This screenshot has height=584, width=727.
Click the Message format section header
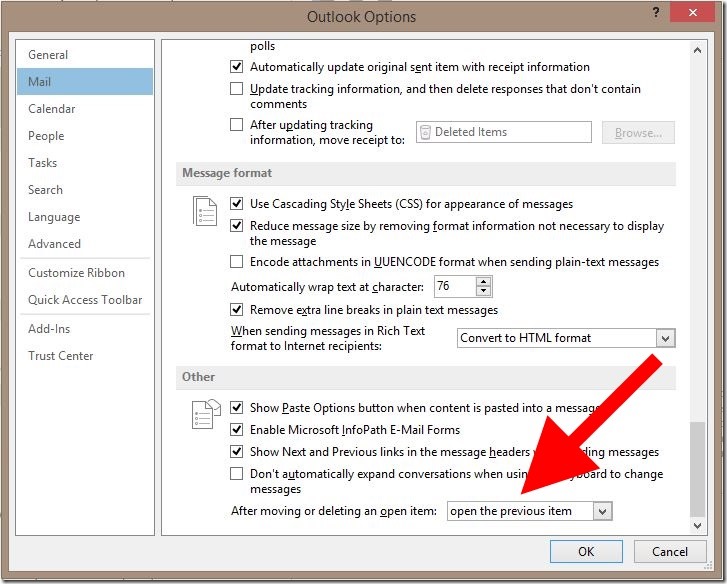[426, 173]
